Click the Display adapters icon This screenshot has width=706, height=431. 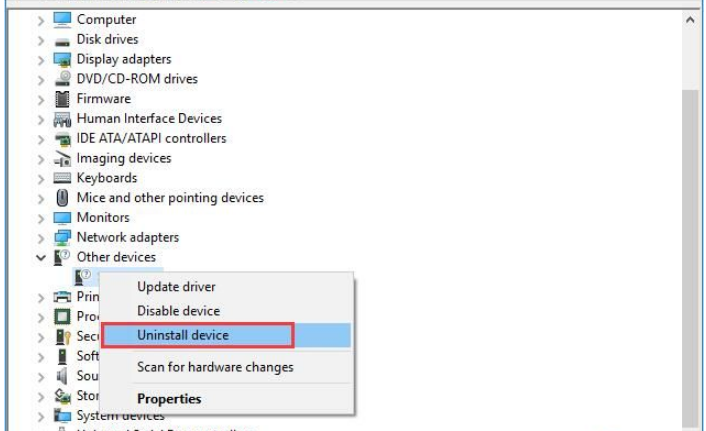tap(62, 59)
